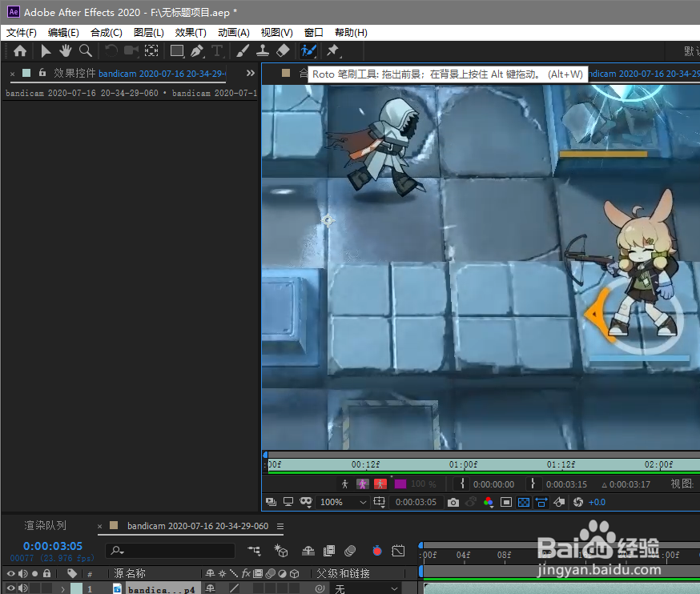This screenshot has height=594, width=700.
Task: Switch to the 渲染队列 tab
Action: (45, 526)
